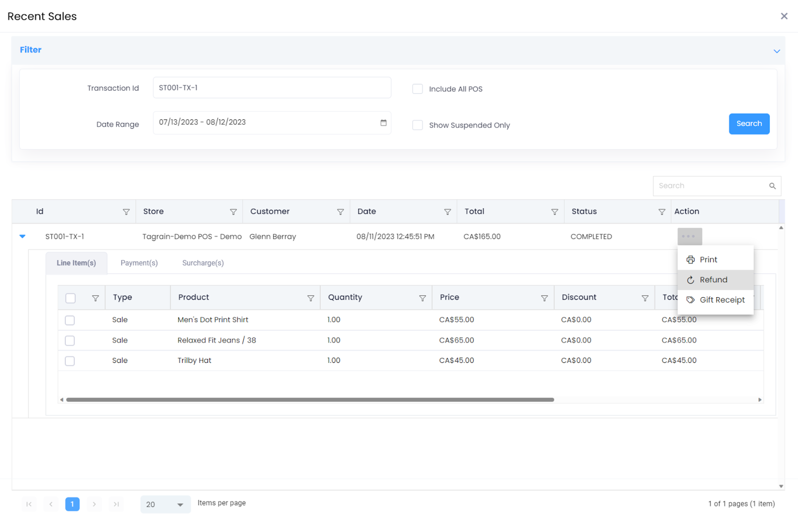Click the filter icon on Id column
Viewport: 798px width, 532px height.
pyautogui.click(x=126, y=212)
